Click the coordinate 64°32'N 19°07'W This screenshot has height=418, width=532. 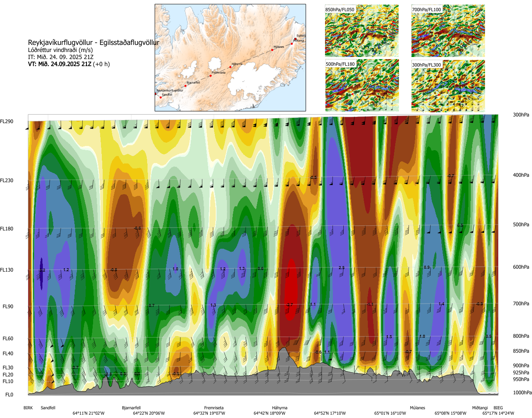coord(209,413)
